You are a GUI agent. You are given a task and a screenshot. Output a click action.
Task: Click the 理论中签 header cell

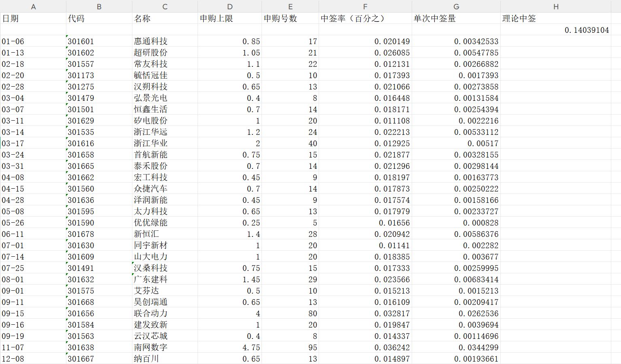click(x=556, y=18)
